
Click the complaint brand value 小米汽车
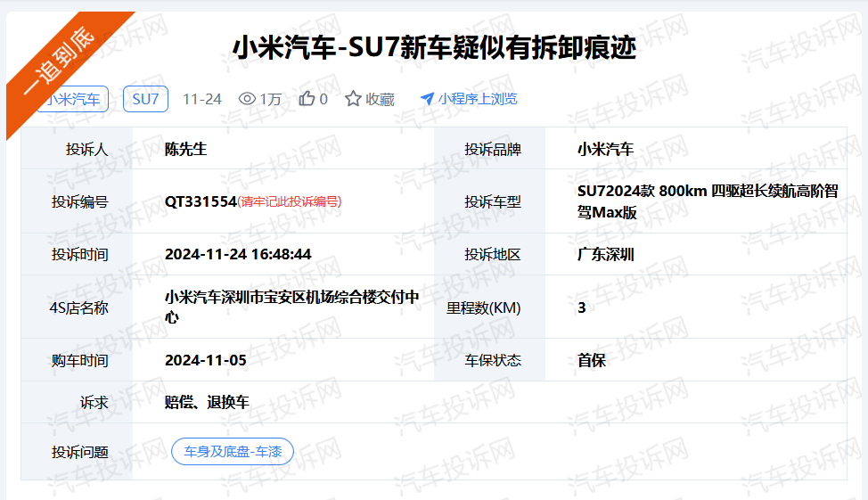click(x=605, y=149)
